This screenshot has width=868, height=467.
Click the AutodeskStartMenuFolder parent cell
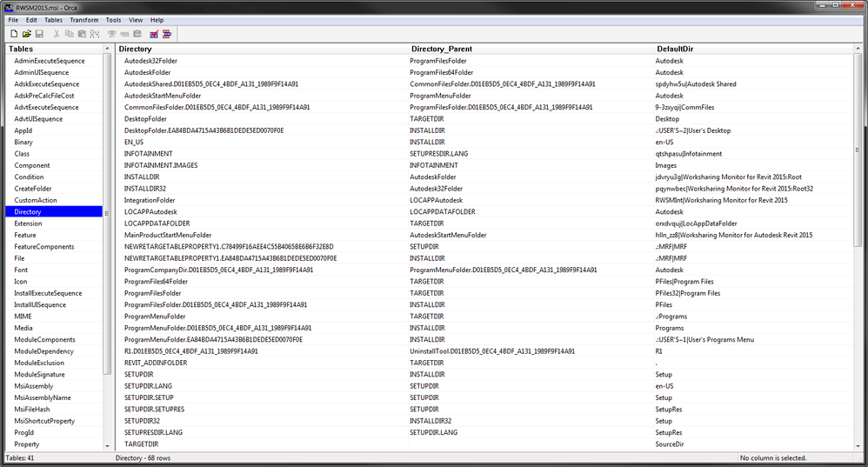click(448, 235)
